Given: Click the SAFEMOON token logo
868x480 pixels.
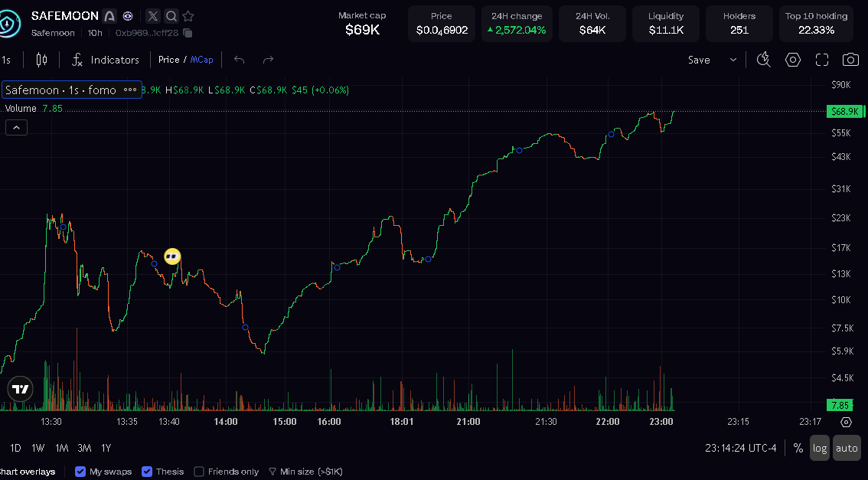Looking at the screenshot, I should [x=8, y=22].
